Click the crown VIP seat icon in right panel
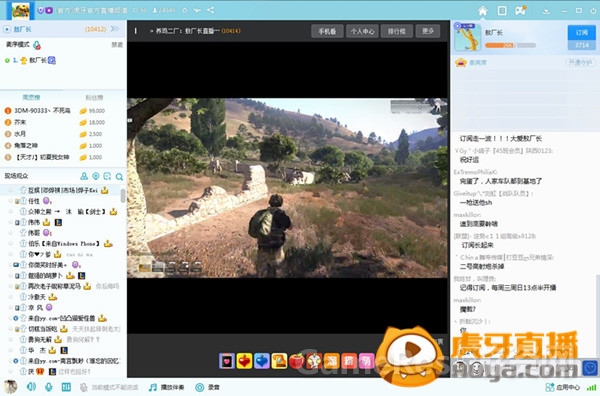Viewport: 600px width, 396px height. point(461,62)
